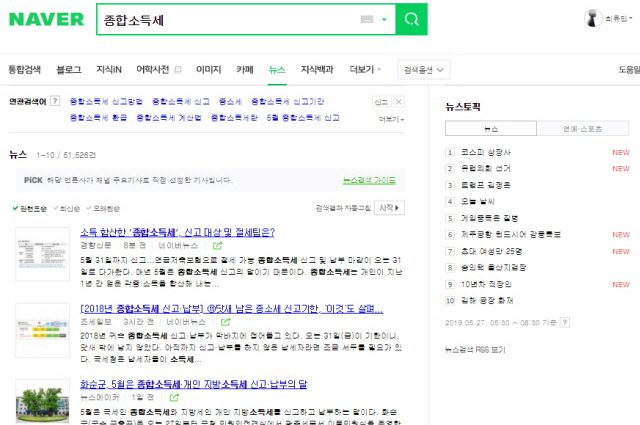Screen dimensions: 640x425
Task: Click the related searches help question mark
Action: tap(54, 101)
